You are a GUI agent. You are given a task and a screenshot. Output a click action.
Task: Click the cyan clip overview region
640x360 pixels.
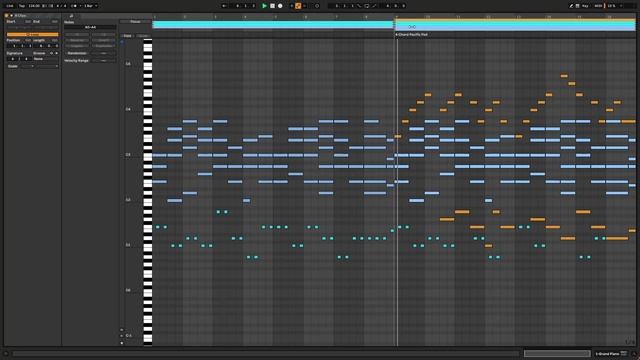coord(273,24)
